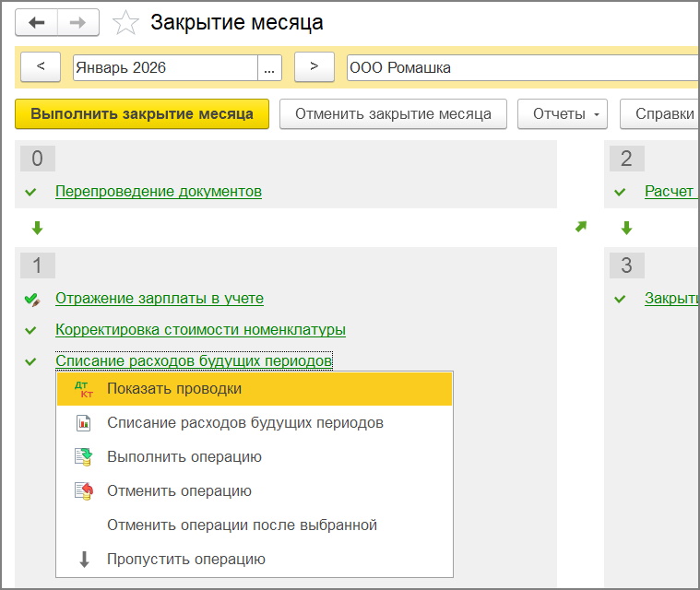
Task: Select Отменить операции после выбранной menu item
Action: [242, 525]
